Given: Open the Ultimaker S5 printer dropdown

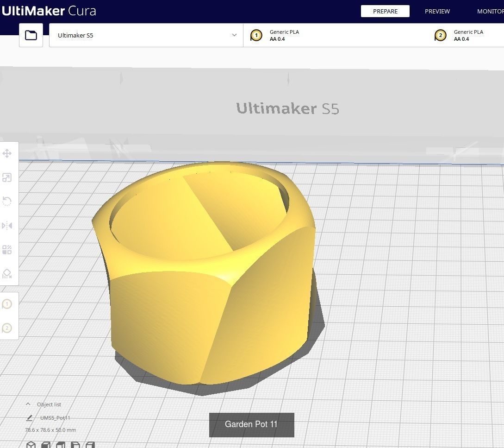Looking at the screenshot, I should pos(146,35).
